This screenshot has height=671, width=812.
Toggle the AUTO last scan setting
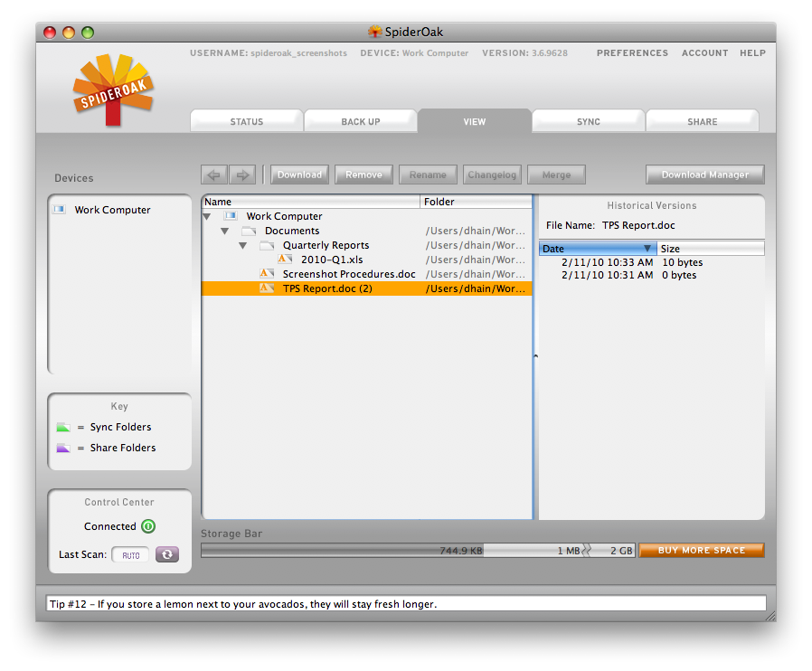coord(131,555)
